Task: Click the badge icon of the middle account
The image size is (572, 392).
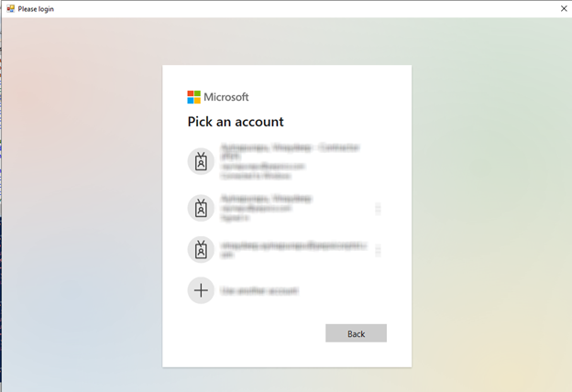Action: 201,208
